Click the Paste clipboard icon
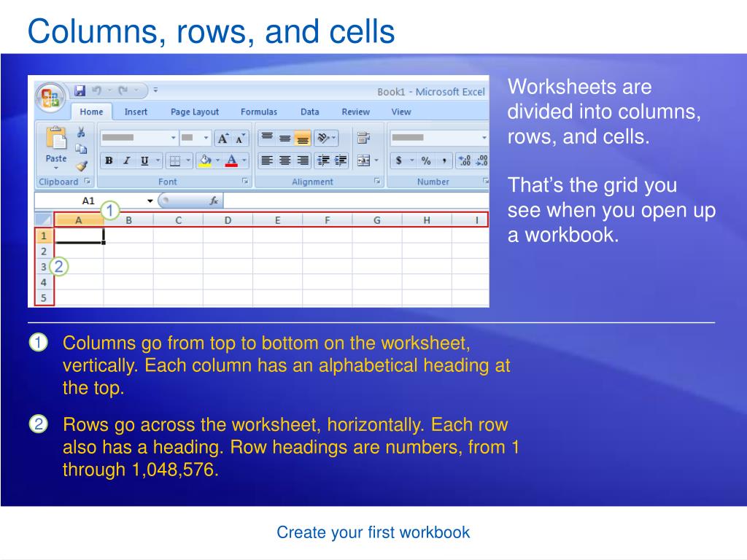747x560 pixels. tap(56, 138)
